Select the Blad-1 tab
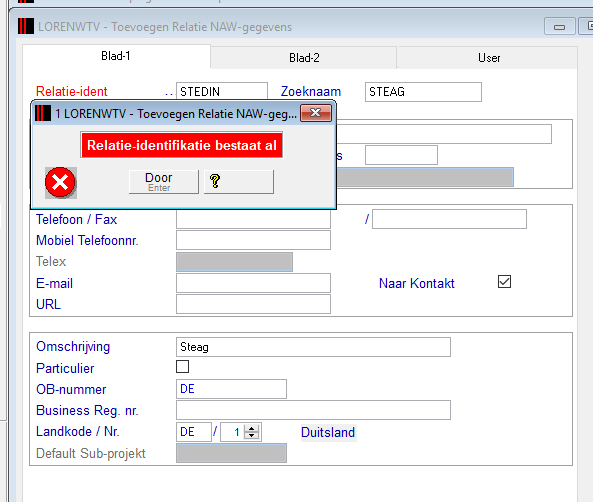This screenshot has width=593, height=502. pos(116,56)
